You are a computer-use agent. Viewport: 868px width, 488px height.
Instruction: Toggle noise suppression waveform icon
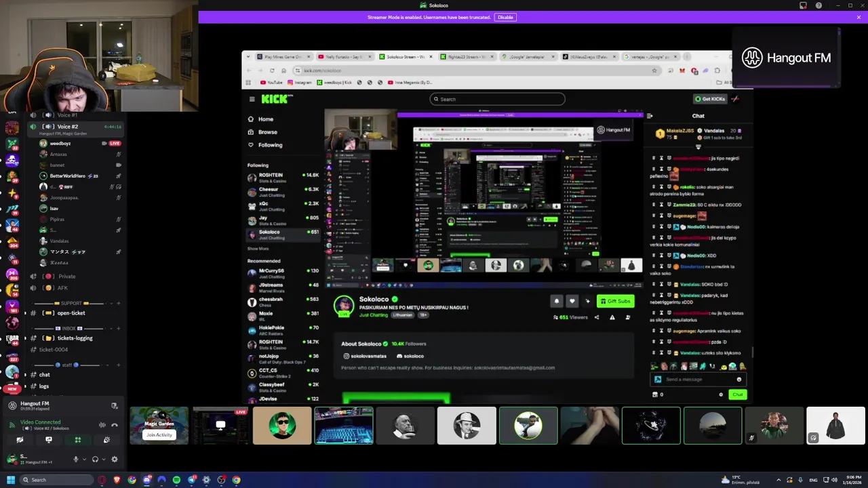pyautogui.click(x=102, y=425)
